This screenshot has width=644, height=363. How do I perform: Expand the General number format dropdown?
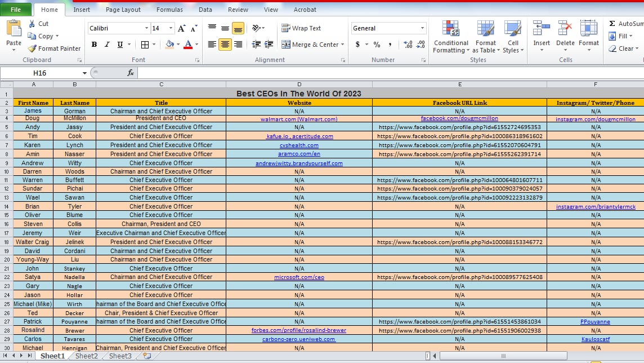423,28
